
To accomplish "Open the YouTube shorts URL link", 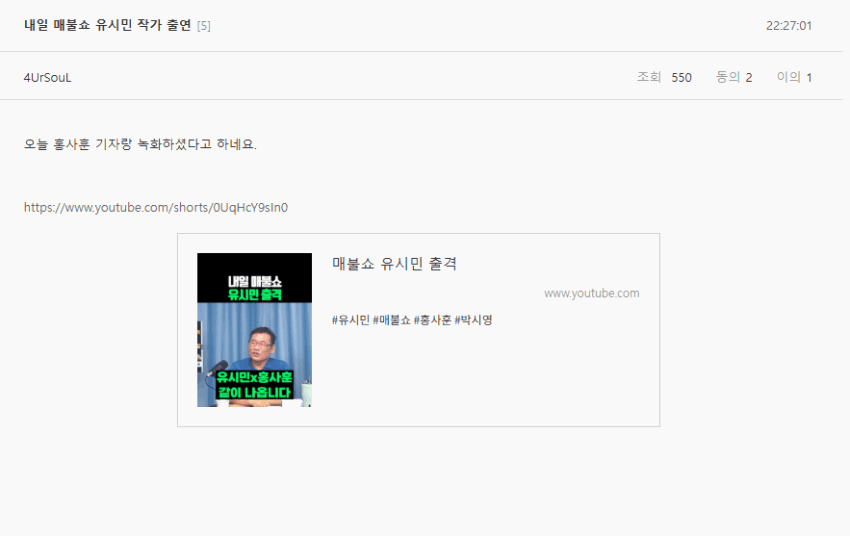I will point(156,208).
